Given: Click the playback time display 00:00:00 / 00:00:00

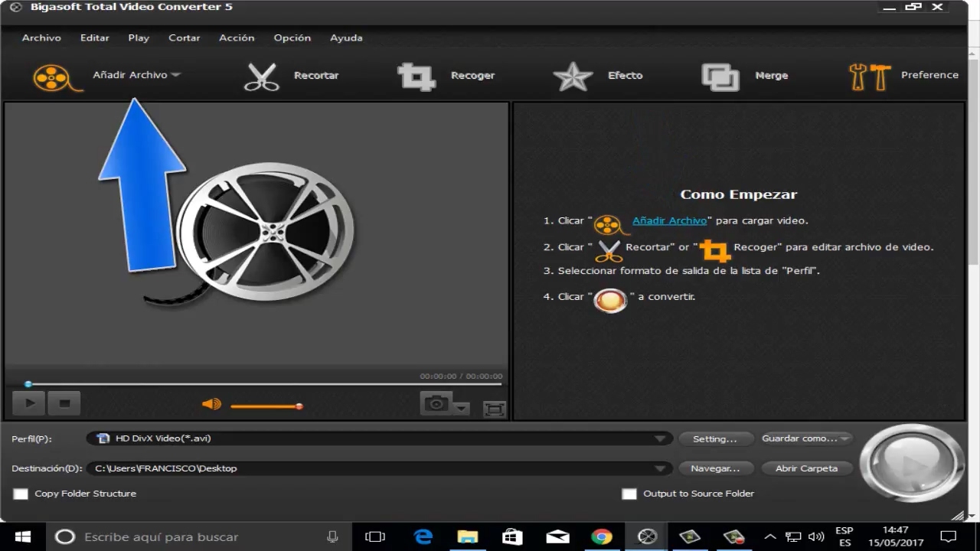Looking at the screenshot, I should [461, 376].
